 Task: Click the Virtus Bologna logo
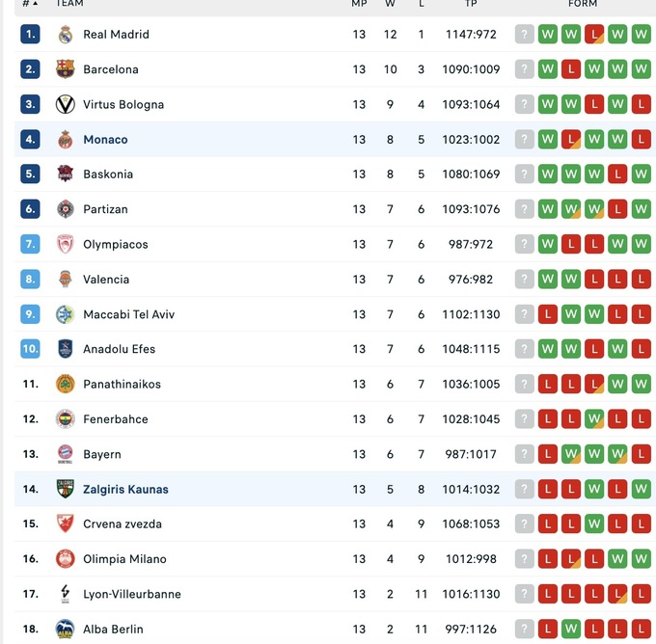(x=65, y=104)
